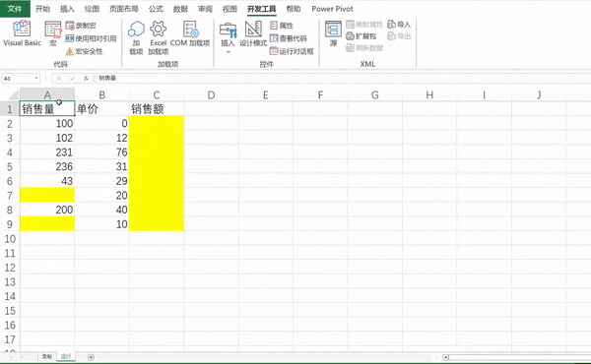Switch to the 页面布局 tab
The width and height of the screenshot is (591, 364).
124,9
